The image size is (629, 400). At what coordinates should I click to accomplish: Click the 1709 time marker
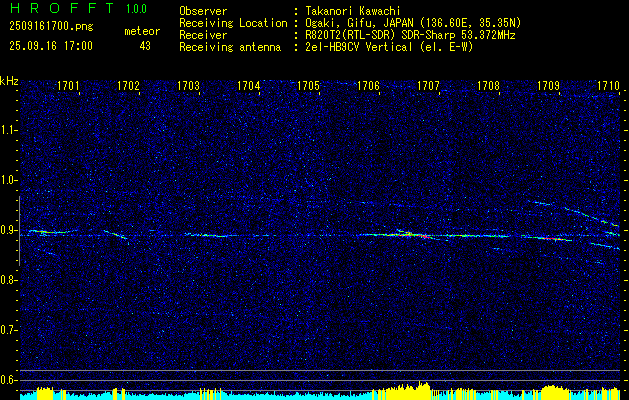click(549, 86)
